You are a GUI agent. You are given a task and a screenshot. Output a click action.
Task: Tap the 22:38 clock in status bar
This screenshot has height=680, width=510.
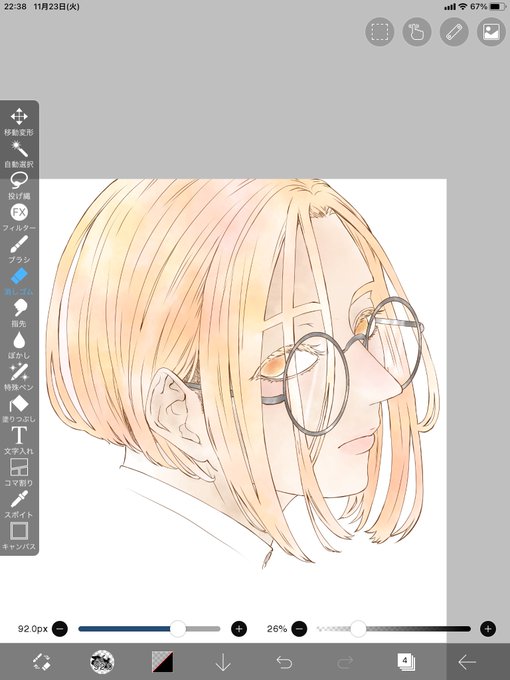[15, 7]
